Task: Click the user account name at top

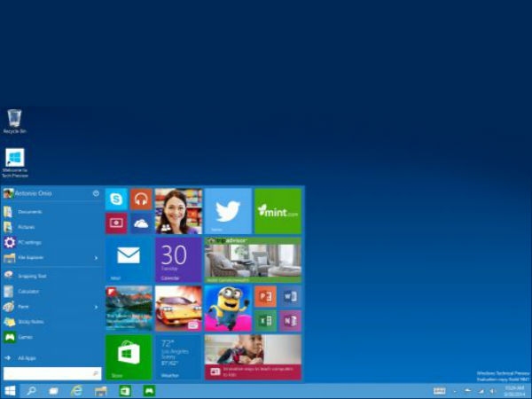Action: (x=34, y=193)
